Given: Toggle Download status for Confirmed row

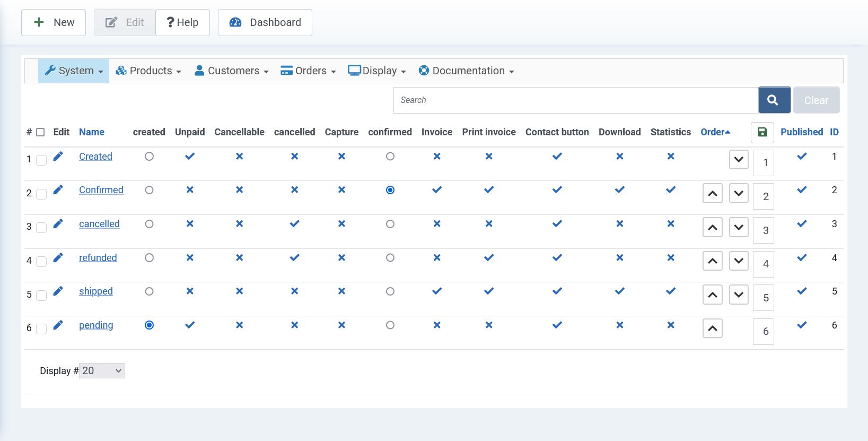Looking at the screenshot, I should 619,190.
